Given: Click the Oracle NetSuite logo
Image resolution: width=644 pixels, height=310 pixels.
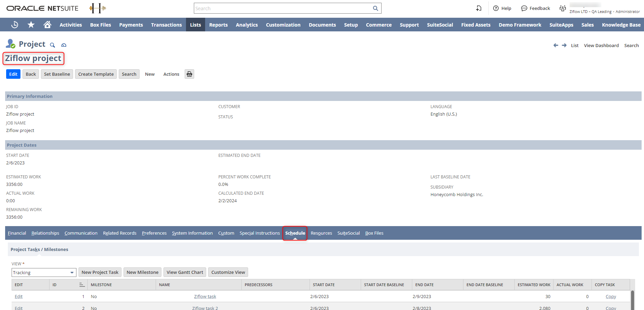Looking at the screenshot, I should pyautogui.click(x=42, y=8).
